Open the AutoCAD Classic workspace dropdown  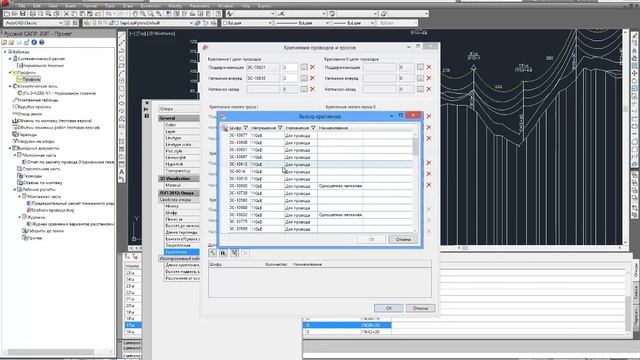60,23
